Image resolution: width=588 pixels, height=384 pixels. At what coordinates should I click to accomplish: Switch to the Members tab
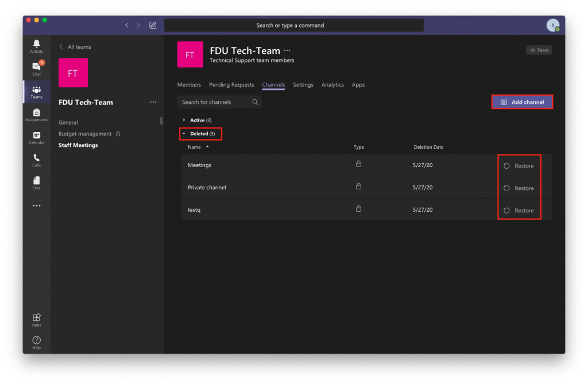point(189,85)
